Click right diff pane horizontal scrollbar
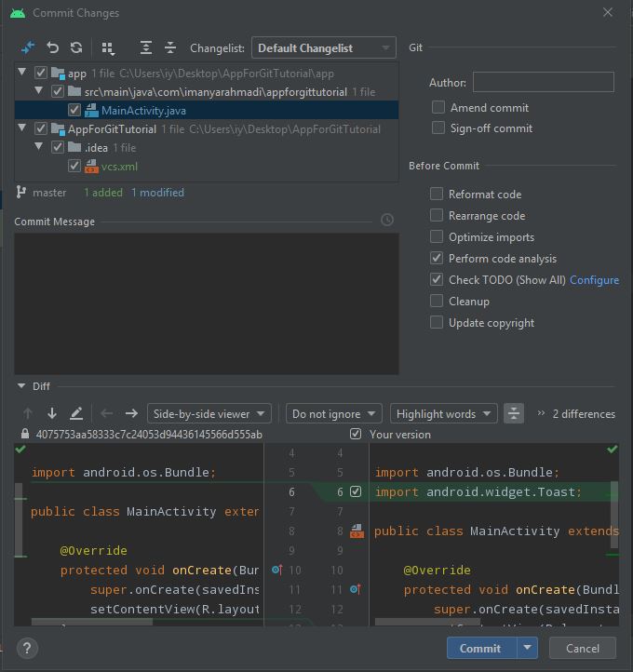 pos(427,622)
